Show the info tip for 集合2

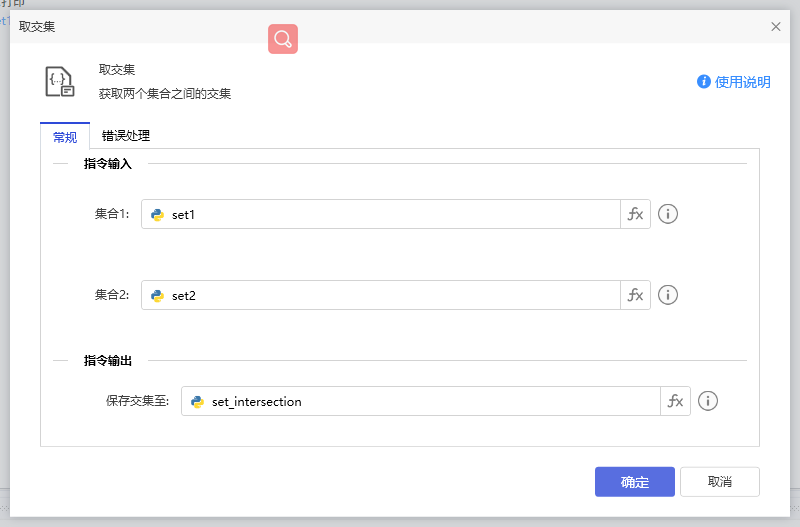point(668,295)
